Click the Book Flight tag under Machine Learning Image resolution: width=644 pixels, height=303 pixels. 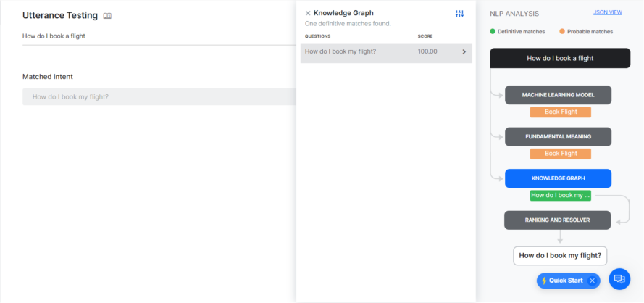tap(560, 112)
